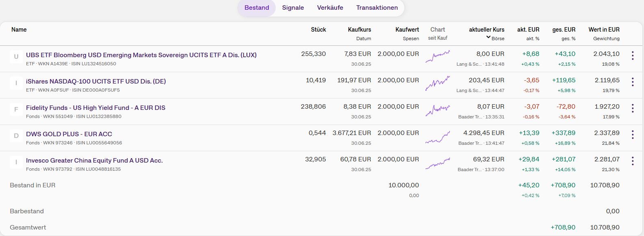
Task: Open three-dot menu for Invesco Greater China row
Action: click(x=632, y=161)
